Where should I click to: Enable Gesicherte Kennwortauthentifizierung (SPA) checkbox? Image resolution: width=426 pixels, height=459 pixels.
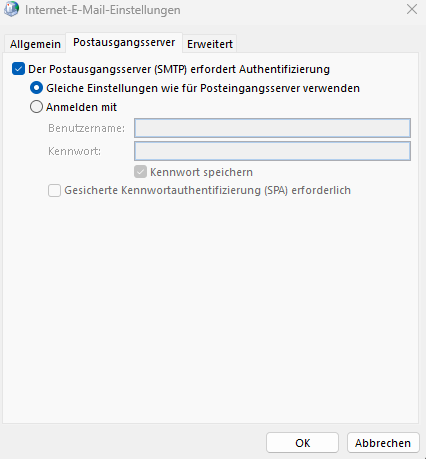click(x=54, y=191)
